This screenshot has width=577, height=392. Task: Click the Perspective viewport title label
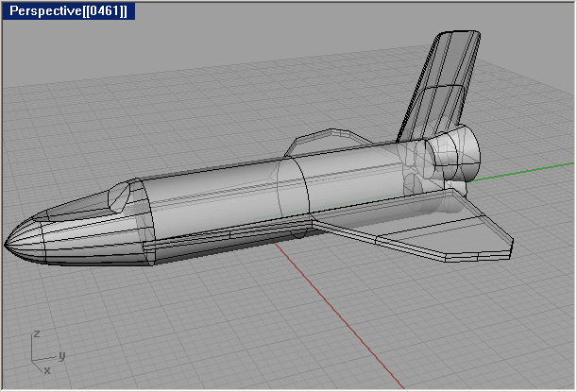68,11
